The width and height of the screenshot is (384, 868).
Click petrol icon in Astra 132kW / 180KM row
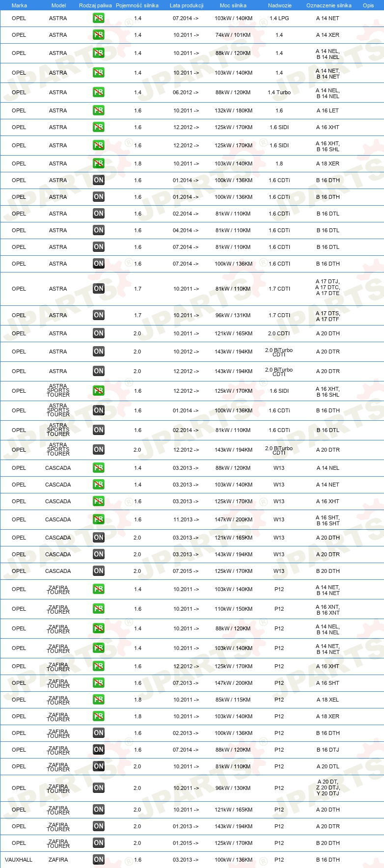98,110
